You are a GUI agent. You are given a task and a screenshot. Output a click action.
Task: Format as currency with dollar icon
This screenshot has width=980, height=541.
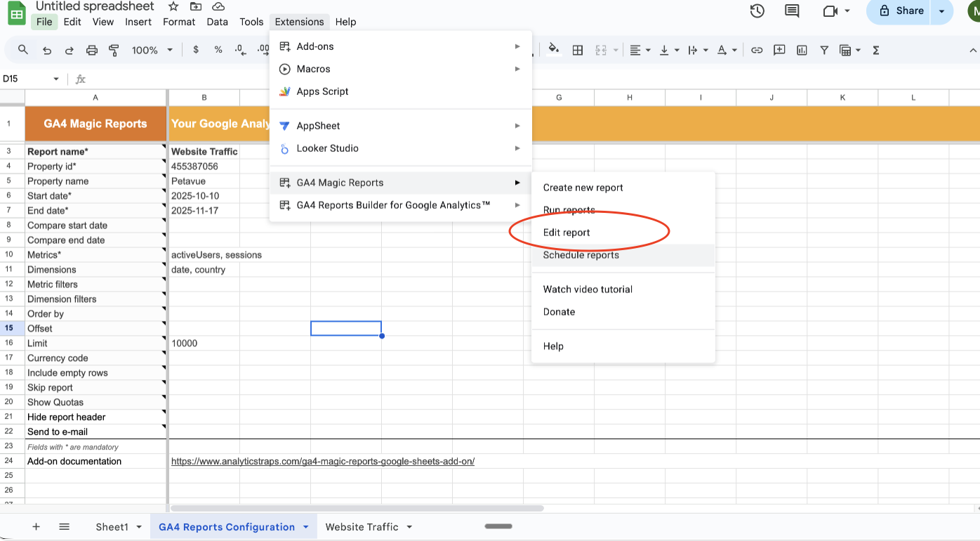coord(196,50)
